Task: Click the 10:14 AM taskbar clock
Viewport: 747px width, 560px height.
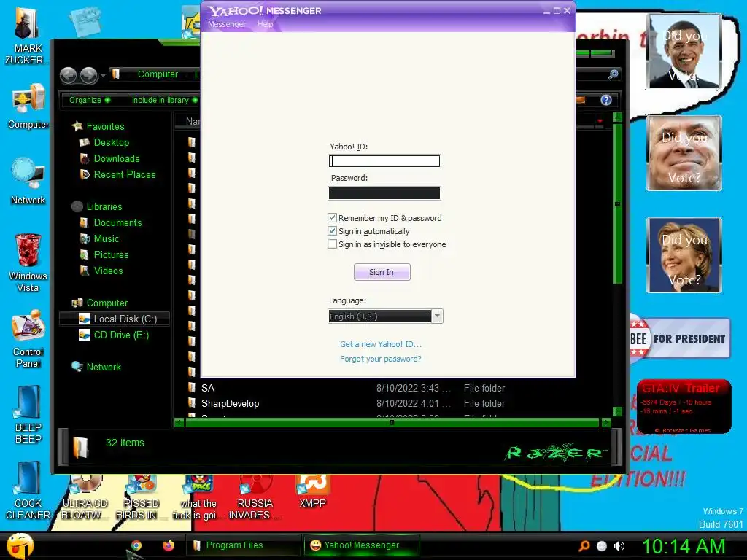Action: pyautogui.click(x=684, y=546)
